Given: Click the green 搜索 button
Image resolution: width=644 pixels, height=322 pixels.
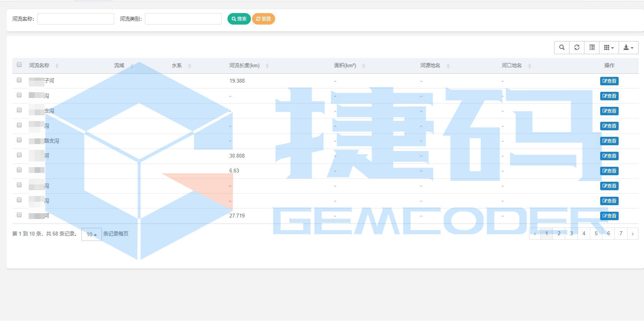Looking at the screenshot, I should coord(239,19).
